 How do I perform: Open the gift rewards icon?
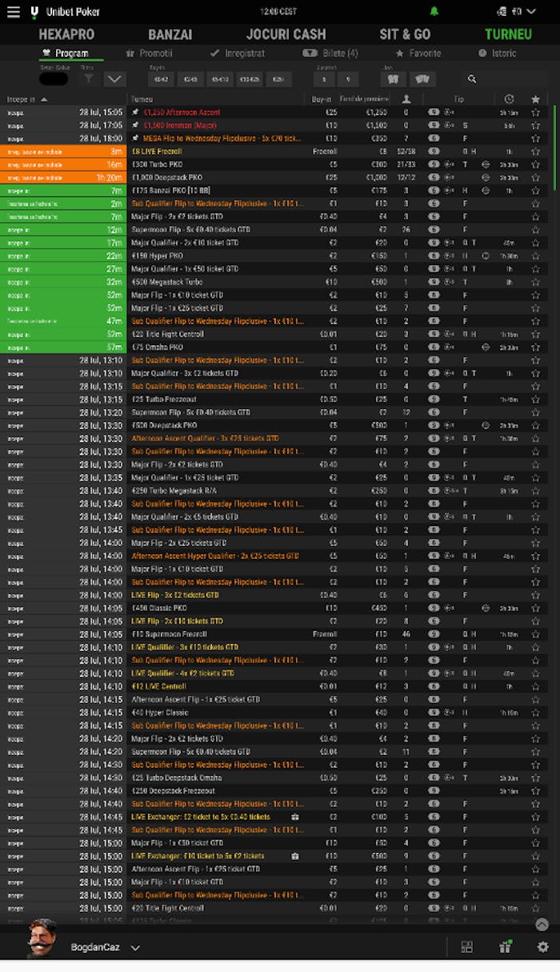point(505,947)
